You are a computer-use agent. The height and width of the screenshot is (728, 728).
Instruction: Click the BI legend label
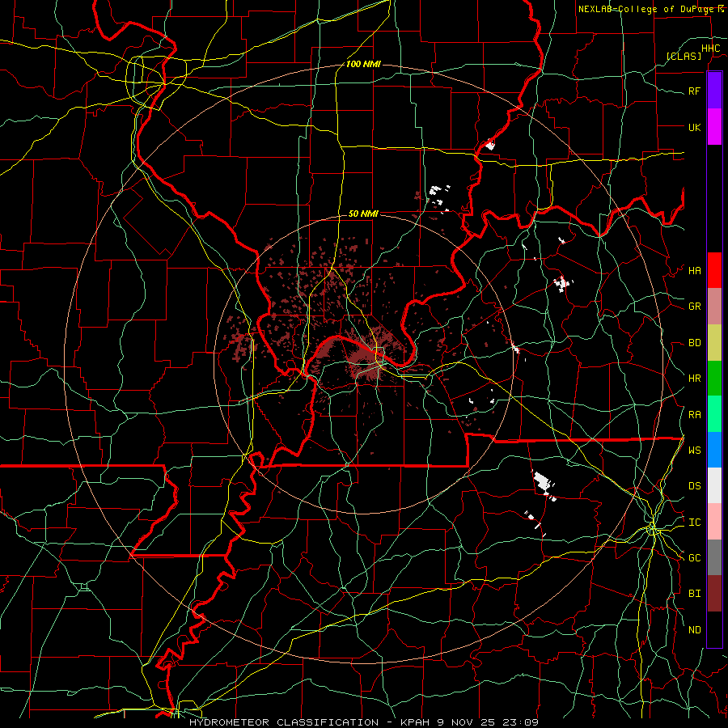pyautogui.click(x=695, y=594)
